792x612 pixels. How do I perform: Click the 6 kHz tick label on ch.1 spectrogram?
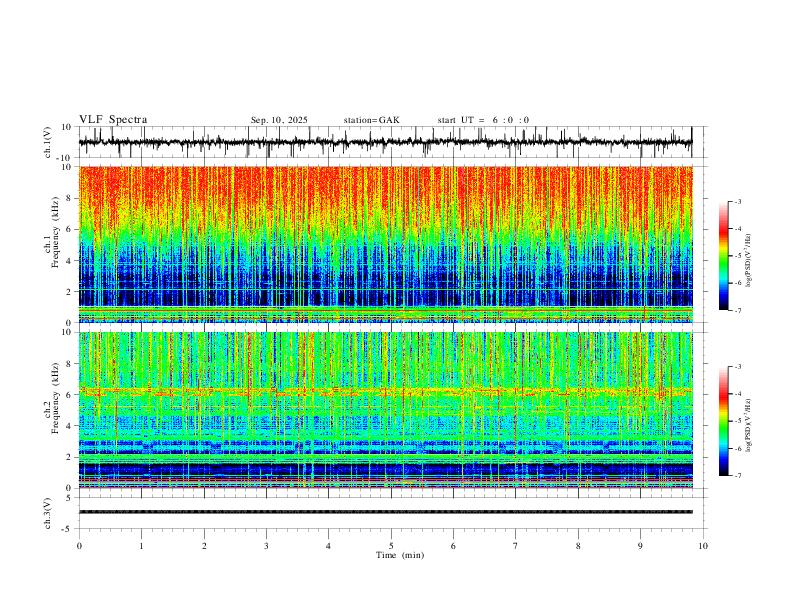[70, 229]
